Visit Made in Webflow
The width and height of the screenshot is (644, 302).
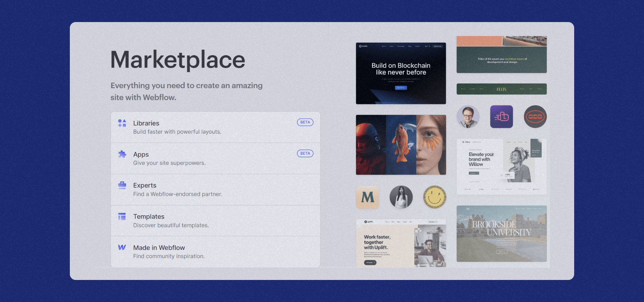215,252
